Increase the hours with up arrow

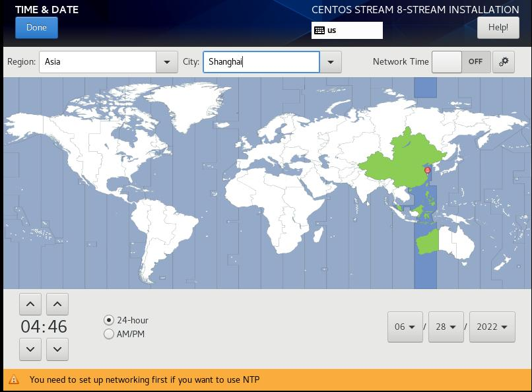coord(30,304)
